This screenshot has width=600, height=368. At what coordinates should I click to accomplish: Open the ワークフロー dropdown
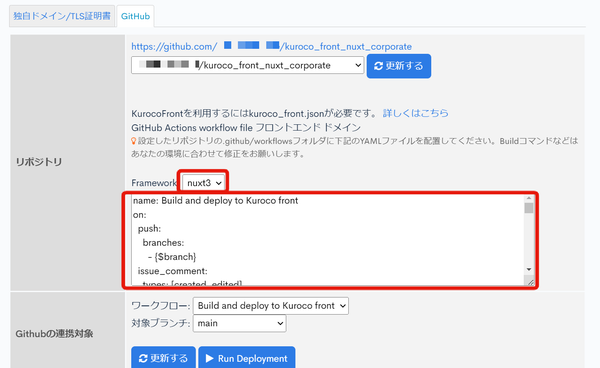click(271, 306)
